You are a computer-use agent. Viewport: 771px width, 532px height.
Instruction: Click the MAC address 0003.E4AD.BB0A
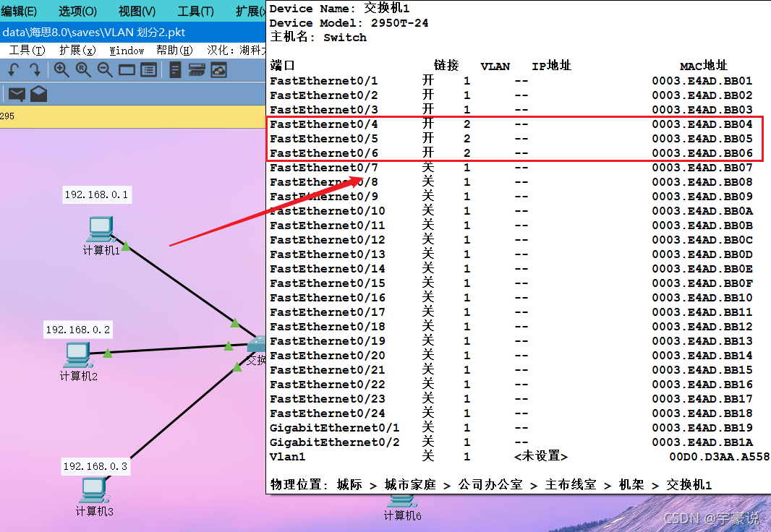pyautogui.click(x=702, y=211)
